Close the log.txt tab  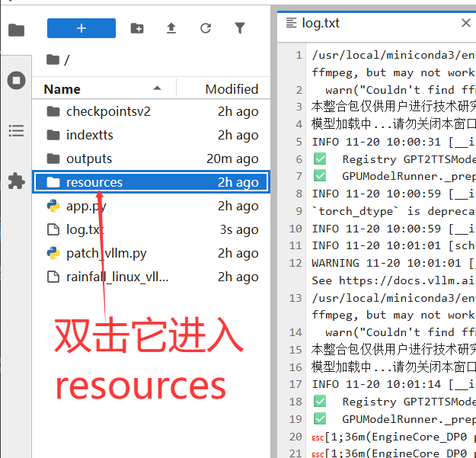(466, 23)
